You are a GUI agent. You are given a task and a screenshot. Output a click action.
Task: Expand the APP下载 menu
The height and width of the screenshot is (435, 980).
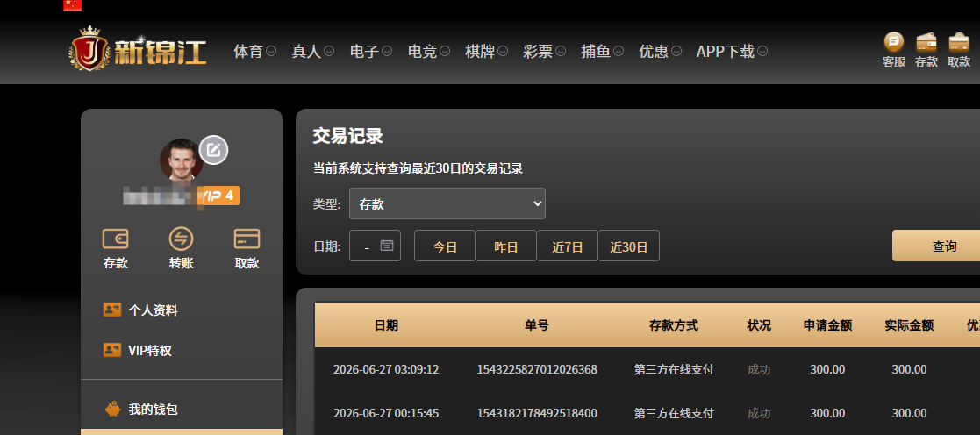(x=732, y=51)
